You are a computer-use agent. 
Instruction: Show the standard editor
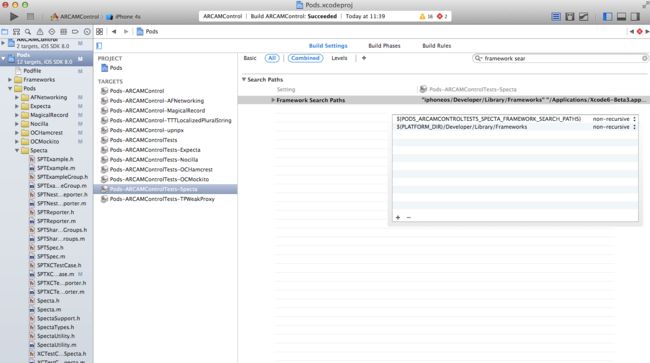(556, 17)
